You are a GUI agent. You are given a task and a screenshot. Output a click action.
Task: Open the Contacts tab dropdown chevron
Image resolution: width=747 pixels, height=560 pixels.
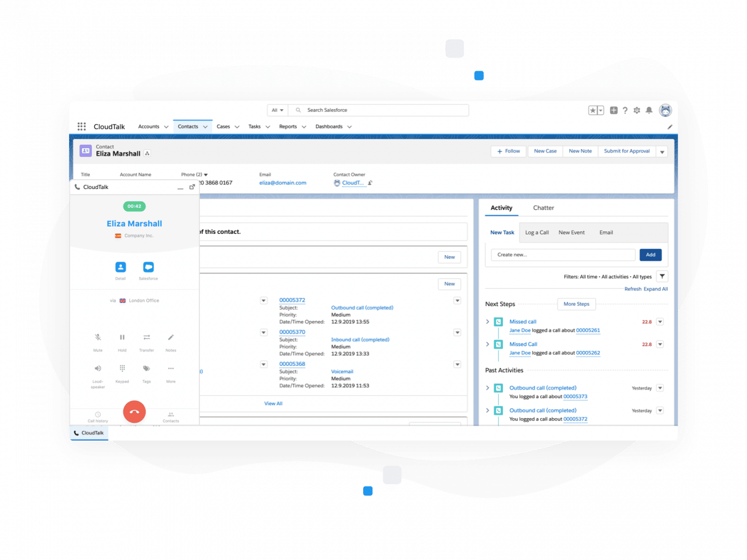tap(205, 127)
